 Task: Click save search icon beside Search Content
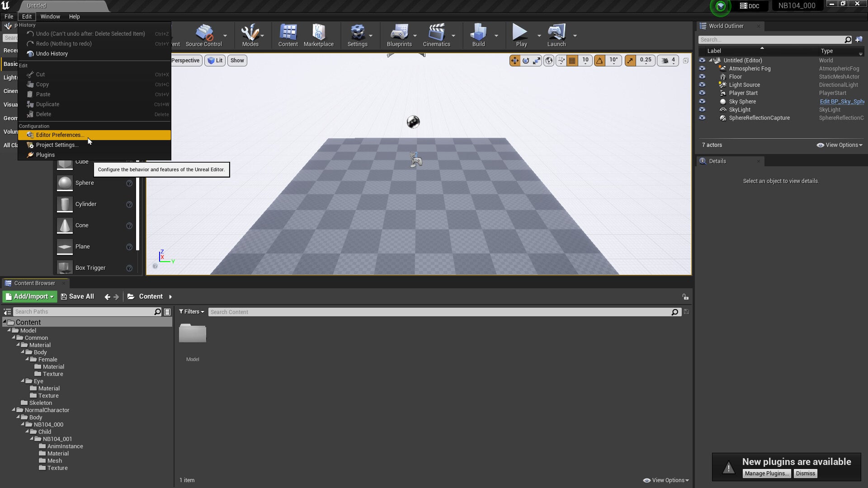point(686,312)
